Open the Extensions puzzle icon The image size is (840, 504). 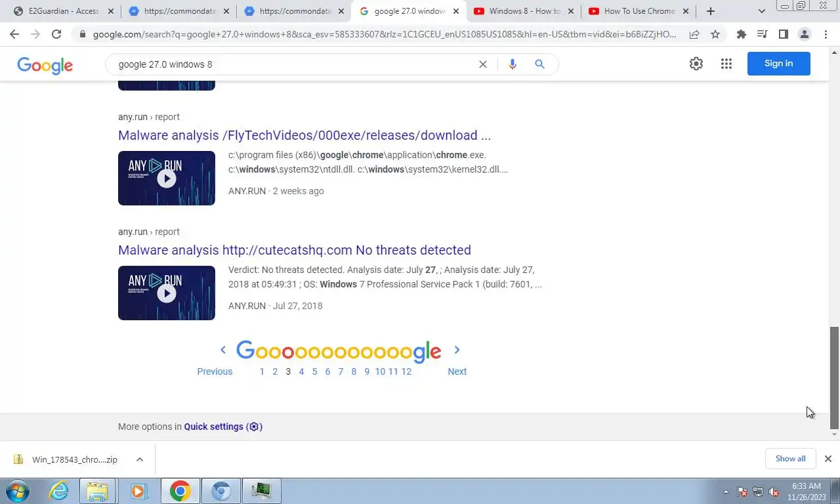(742, 34)
